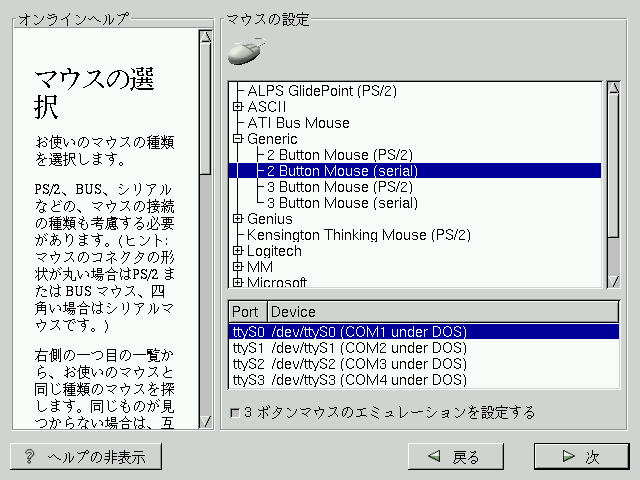640x480 pixels.
Task: Expand the Logitech mouse category
Action: (x=238, y=251)
